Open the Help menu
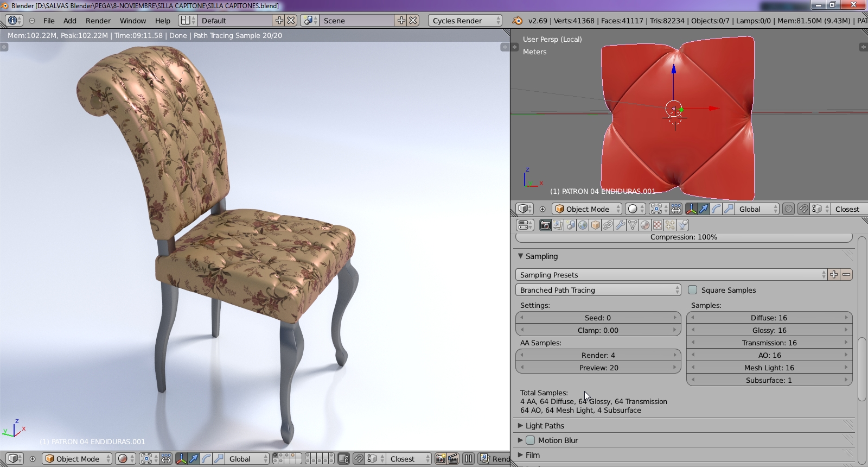868x467 pixels. [x=163, y=21]
